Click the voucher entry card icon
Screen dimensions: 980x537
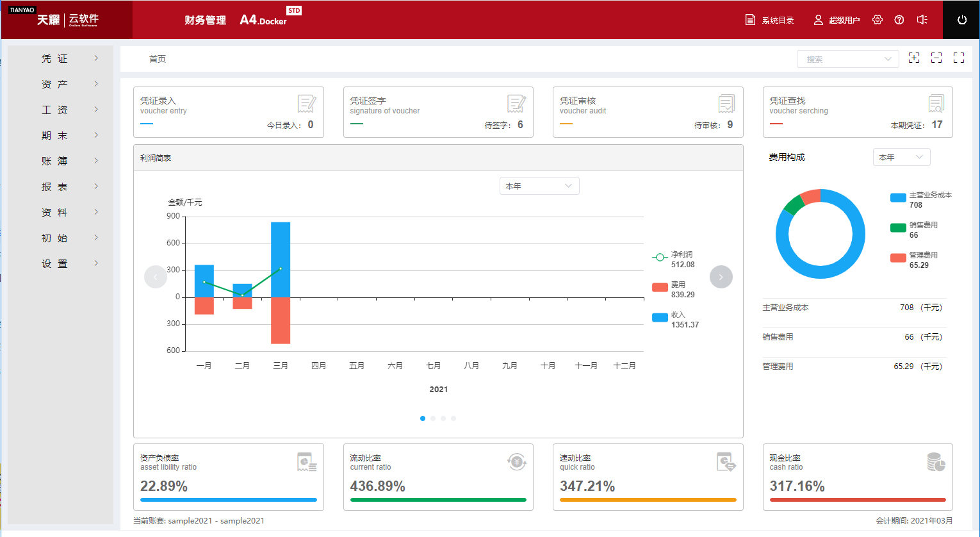306,104
